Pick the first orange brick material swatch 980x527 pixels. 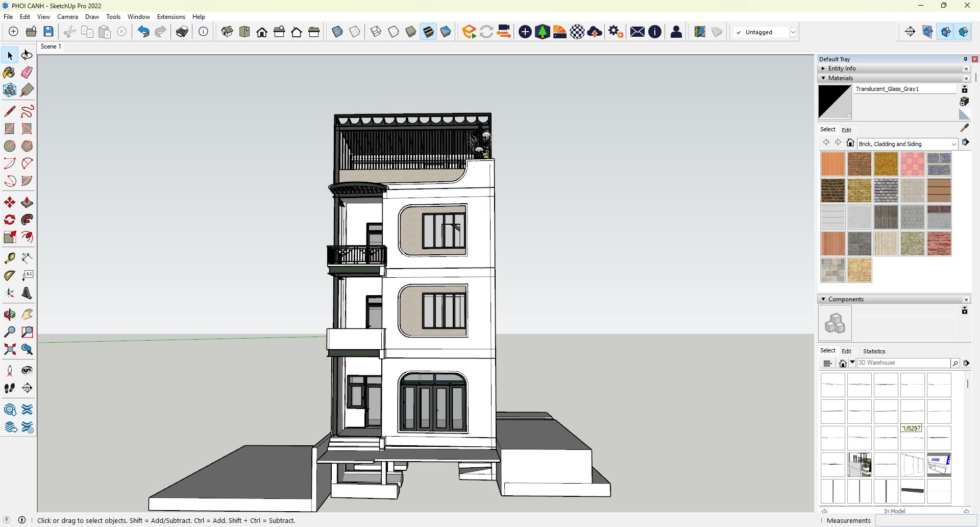click(832, 164)
